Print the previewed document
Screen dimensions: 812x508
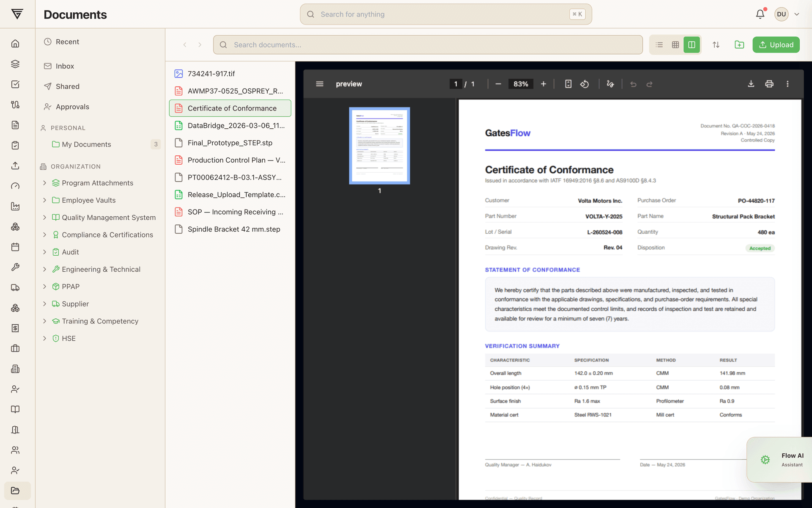coord(769,84)
